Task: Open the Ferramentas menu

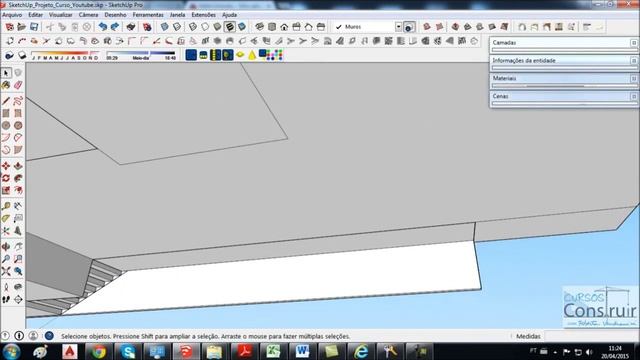Action: coord(148,15)
